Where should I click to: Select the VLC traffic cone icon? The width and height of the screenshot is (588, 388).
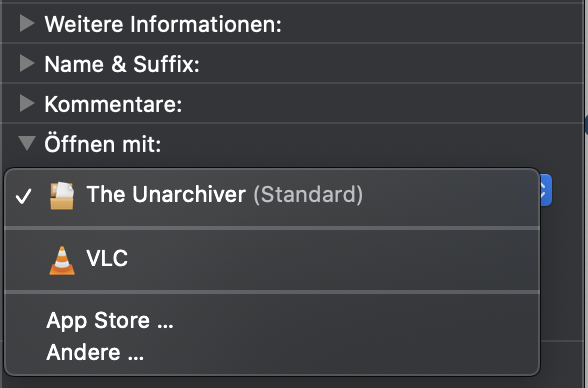[62, 260]
